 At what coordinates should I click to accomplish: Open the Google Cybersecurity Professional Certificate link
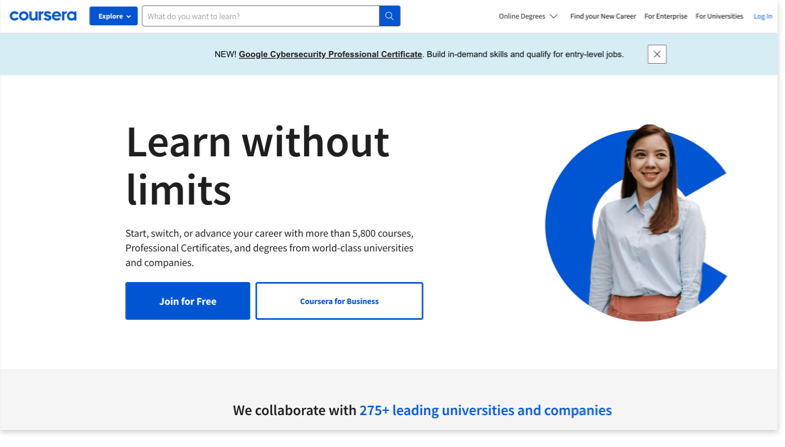330,54
